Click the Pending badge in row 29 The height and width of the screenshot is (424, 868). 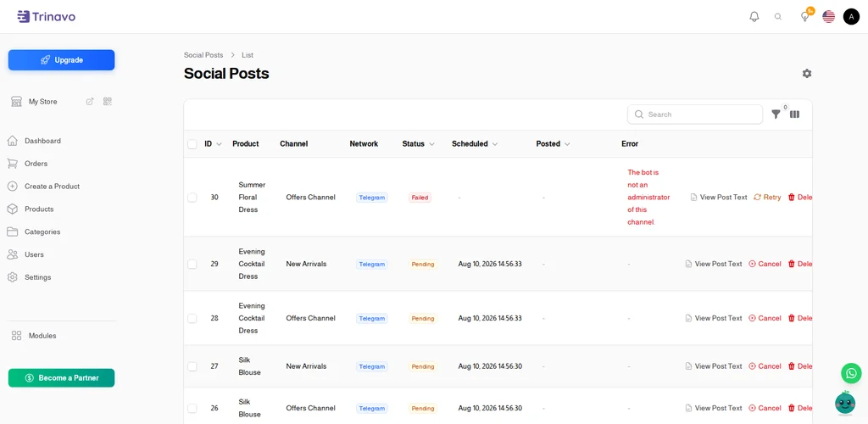tap(423, 264)
